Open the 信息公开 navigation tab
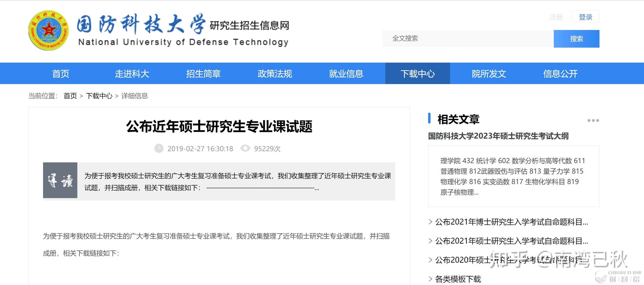The image size is (644, 285). coord(560,74)
